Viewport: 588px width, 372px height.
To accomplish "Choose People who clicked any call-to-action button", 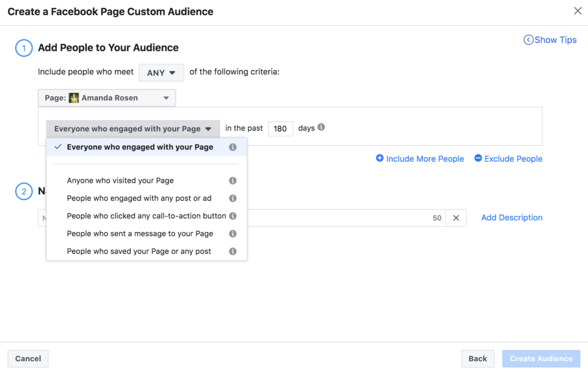I will click(146, 216).
